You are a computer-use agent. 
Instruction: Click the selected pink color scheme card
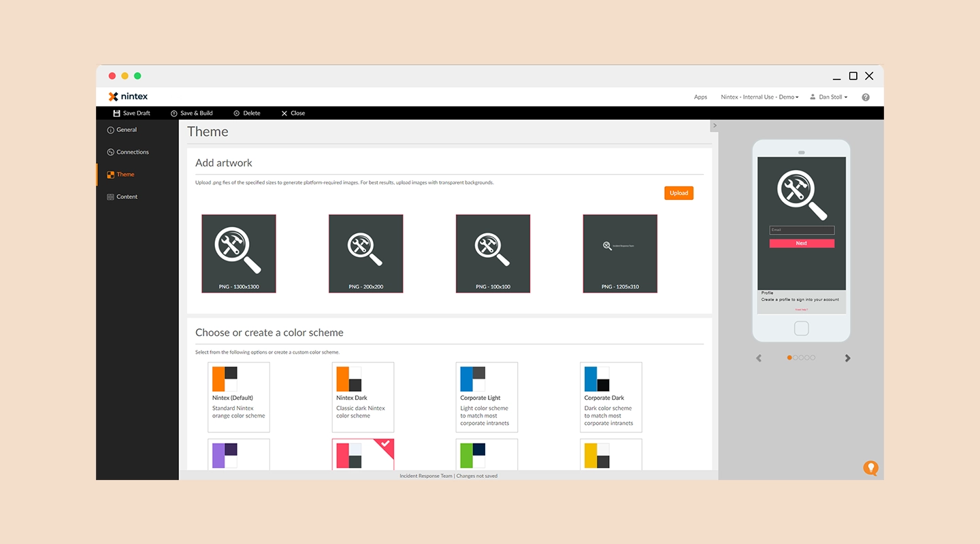tap(363, 454)
